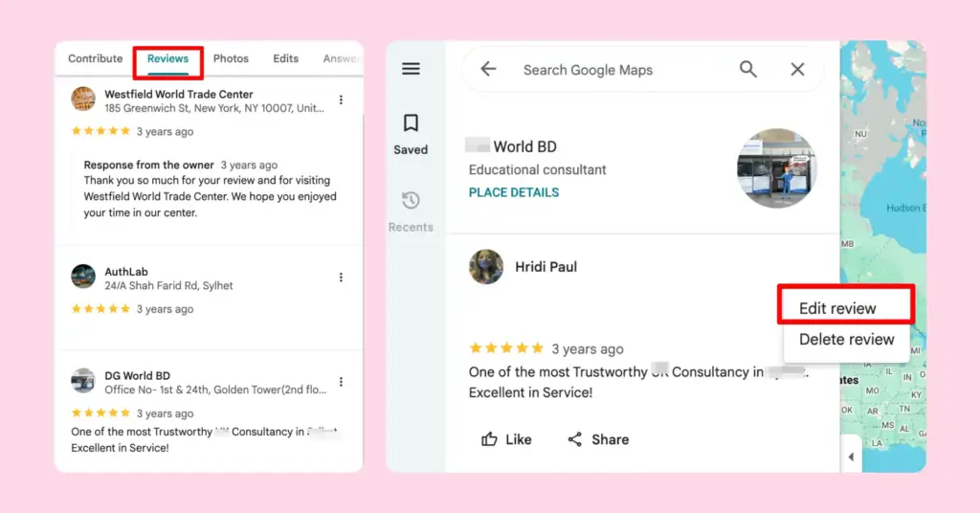
Task: Click Response from the owner heading
Action: point(148,165)
